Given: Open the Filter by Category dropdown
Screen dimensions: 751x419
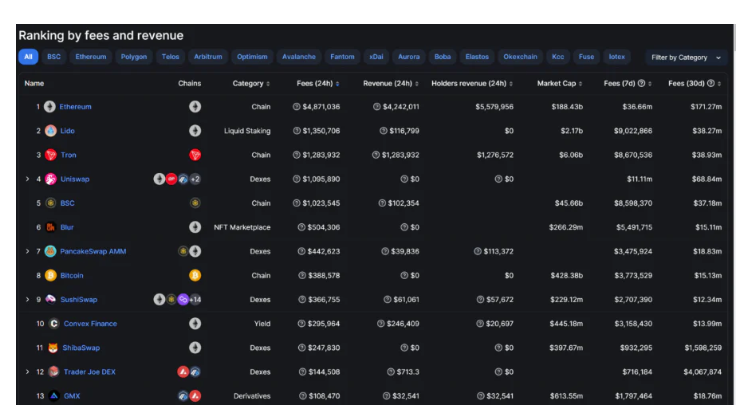Looking at the screenshot, I should [x=686, y=57].
